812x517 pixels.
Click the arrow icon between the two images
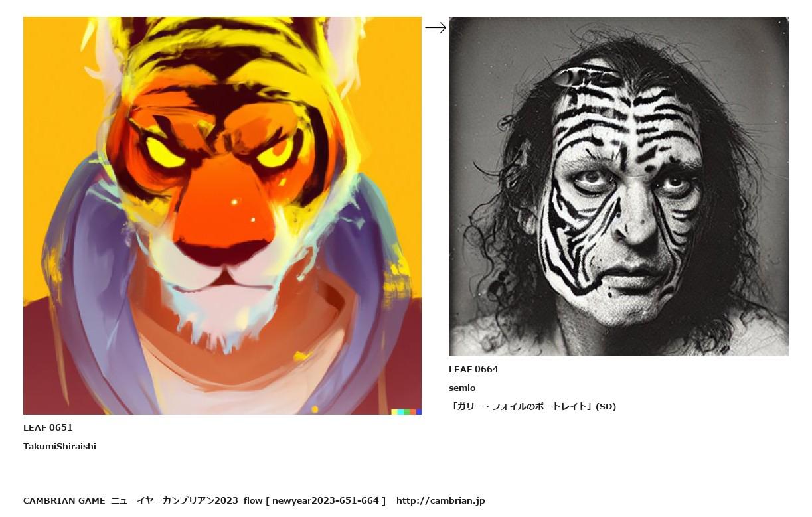coord(436,27)
